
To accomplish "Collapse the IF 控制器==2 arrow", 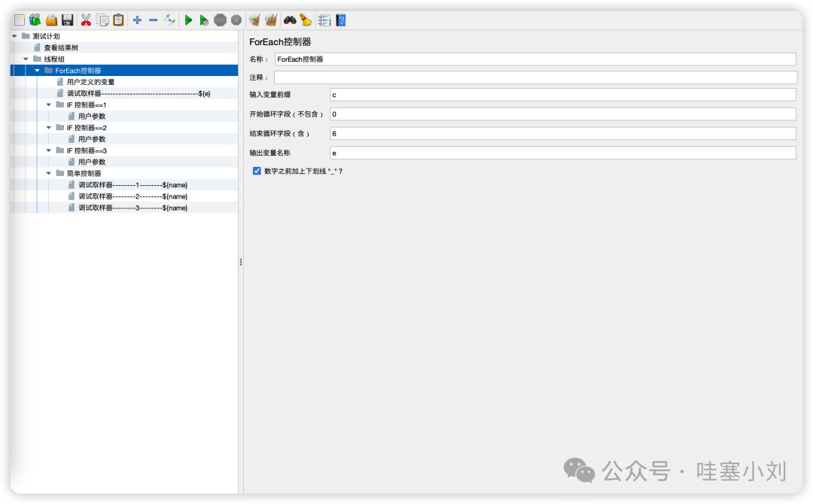I will tap(49, 127).
